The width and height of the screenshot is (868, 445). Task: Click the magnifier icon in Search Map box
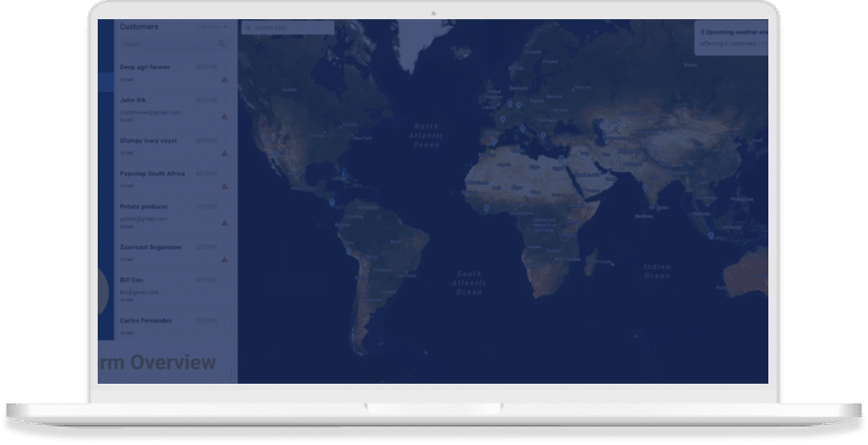(248, 28)
